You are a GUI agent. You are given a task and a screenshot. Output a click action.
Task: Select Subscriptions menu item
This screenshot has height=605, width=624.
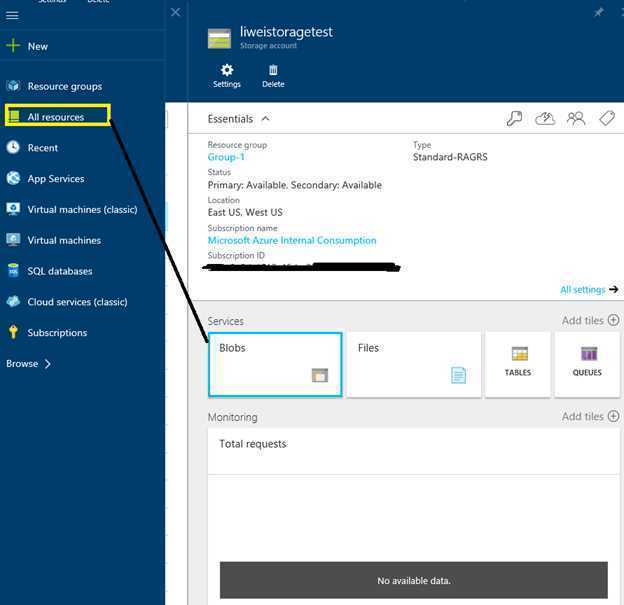point(57,333)
